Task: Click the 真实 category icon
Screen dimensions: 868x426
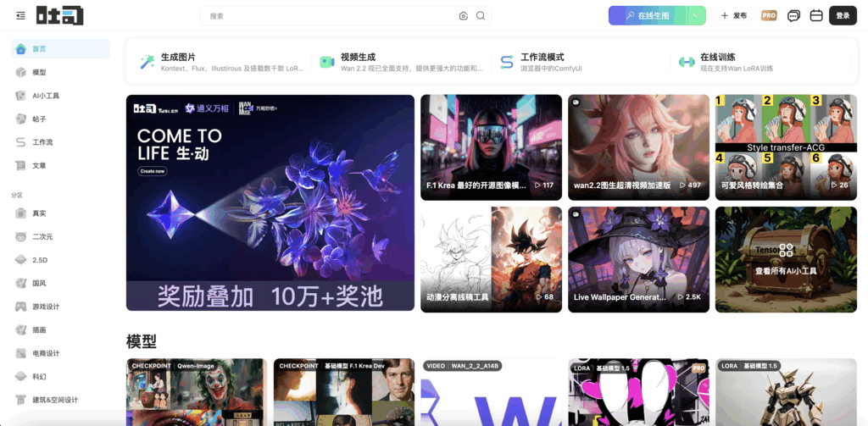Action: click(x=21, y=213)
